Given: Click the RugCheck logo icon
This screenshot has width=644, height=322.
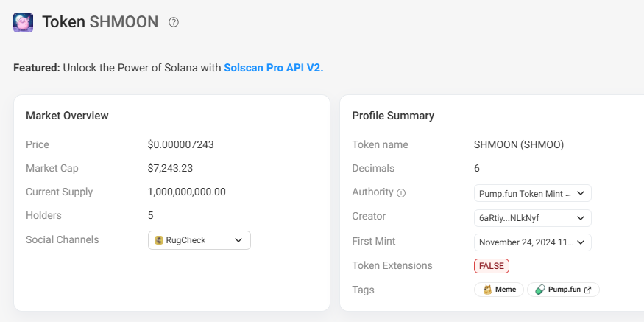Looking at the screenshot, I should [159, 240].
